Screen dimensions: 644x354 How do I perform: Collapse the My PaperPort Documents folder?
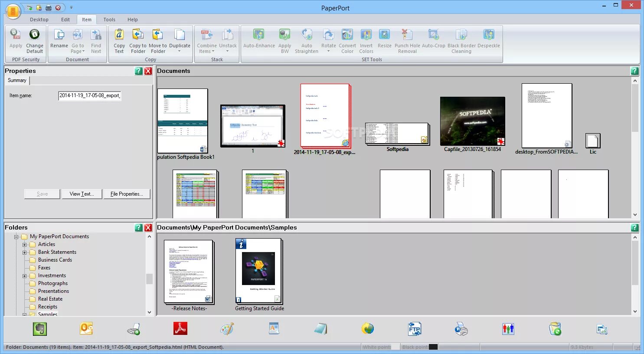16,237
